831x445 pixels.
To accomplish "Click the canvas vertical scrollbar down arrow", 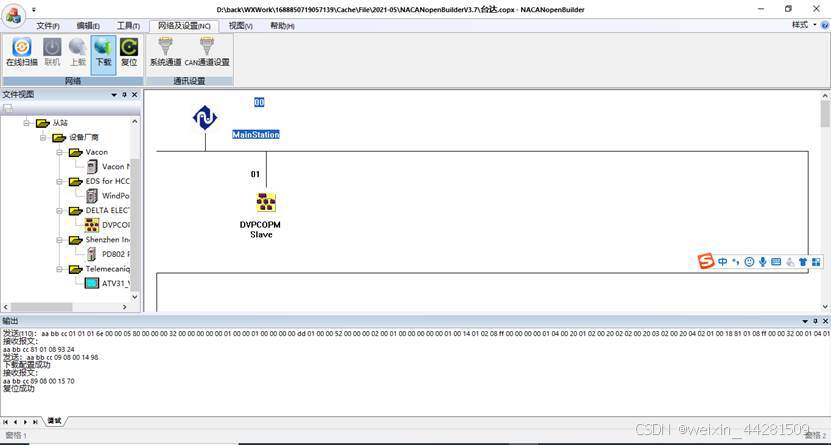I will (825, 307).
